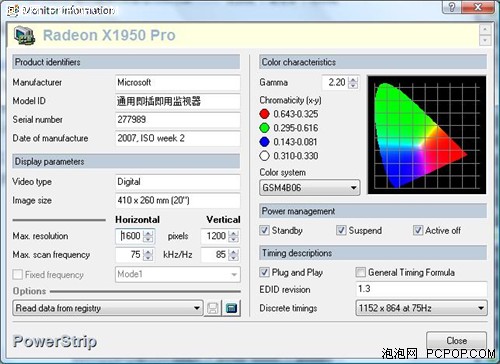The height and width of the screenshot is (364, 500).
Task: Click the CIE chromaticity color diagram
Action: tap(427, 135)
